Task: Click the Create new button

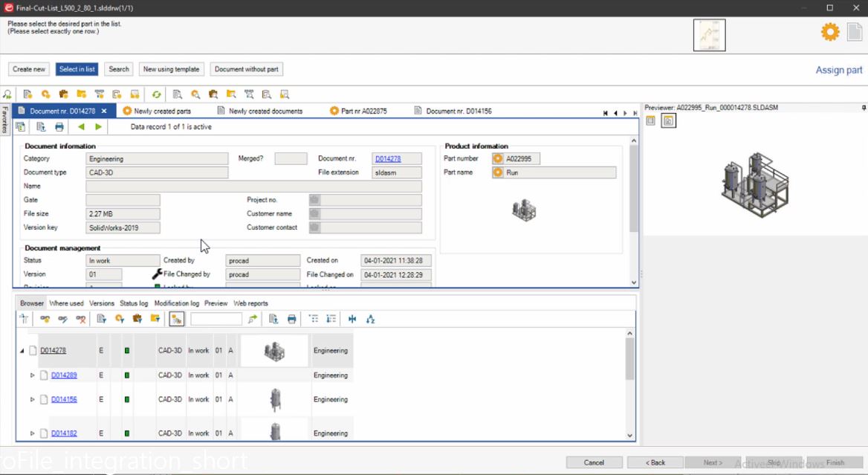Action: (x=29, y=69)
